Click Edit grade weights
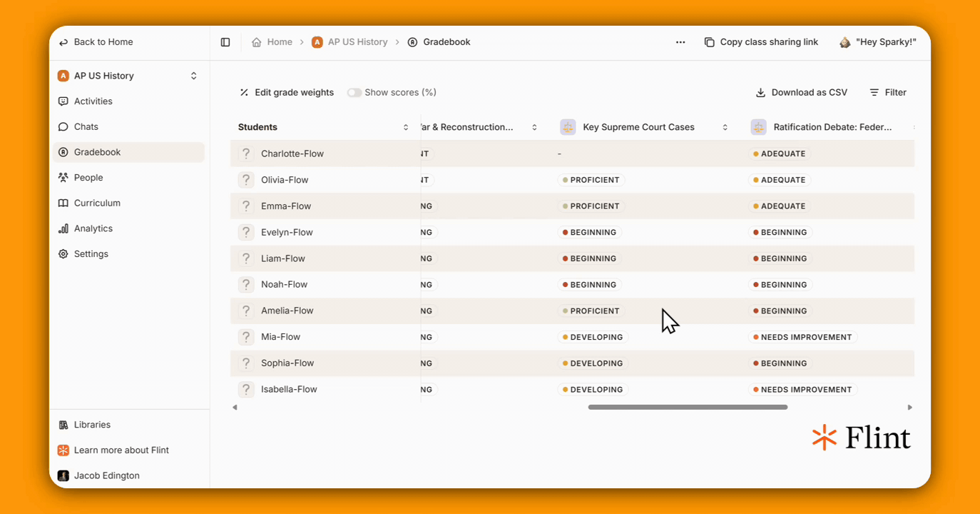Image resolution: width=980 pixels, height=514 pixels. [287, 92]
